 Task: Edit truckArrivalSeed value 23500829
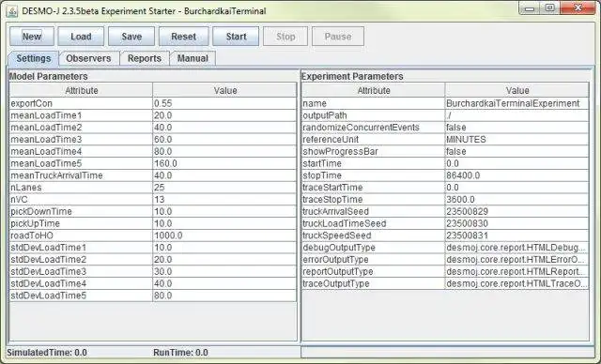(x=517, y=211)
